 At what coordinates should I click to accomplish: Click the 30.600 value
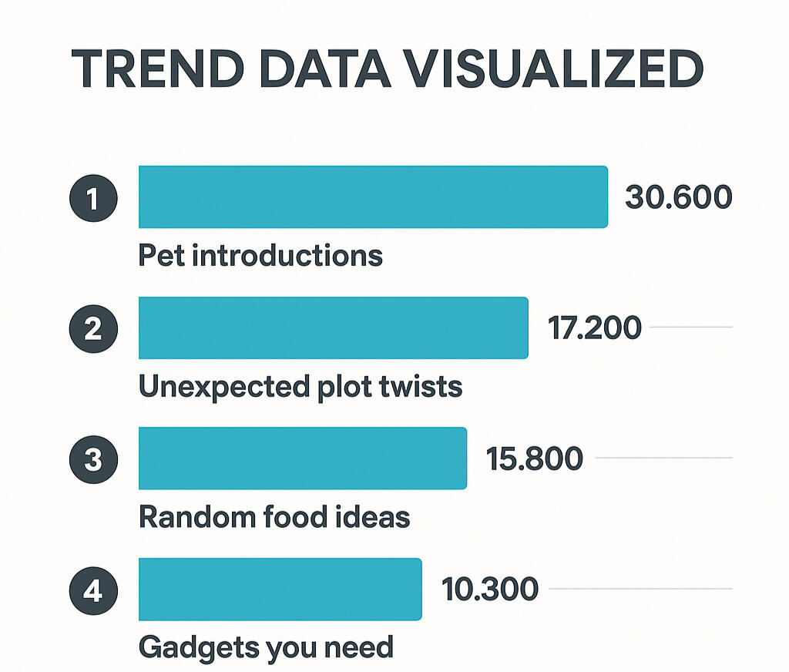[x=678, y=198]
